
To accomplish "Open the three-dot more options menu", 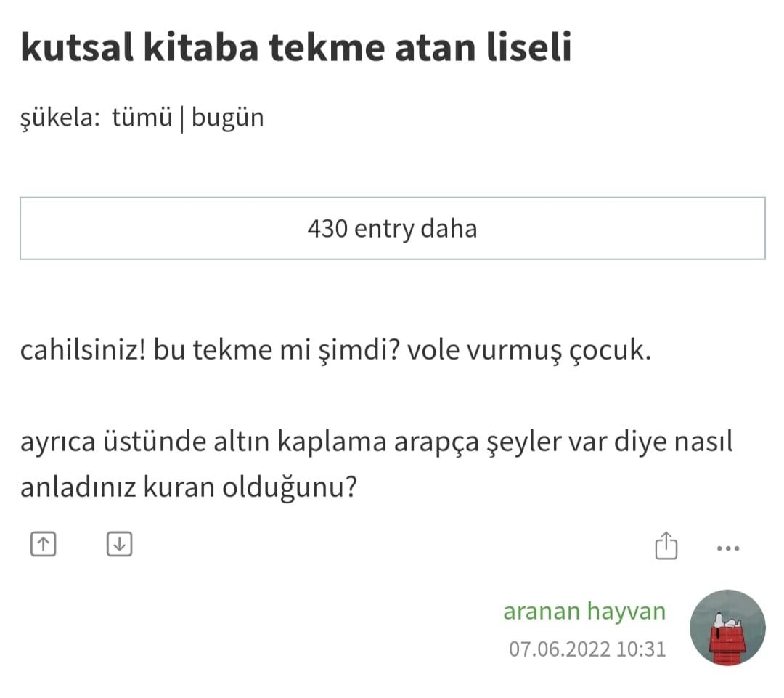I will (727, 548).
